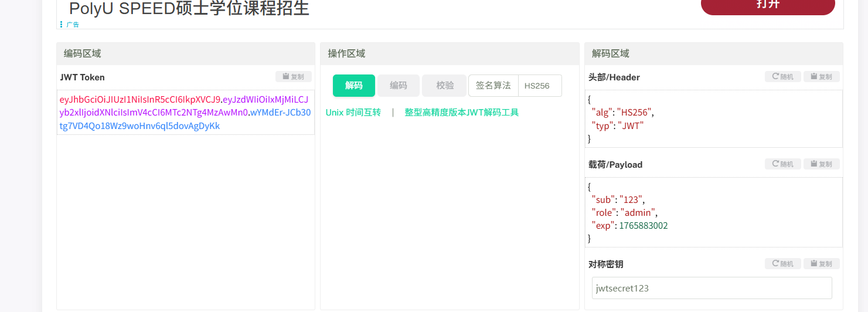The width and height of the screenshot is (868, 312).
Task: Copy the 对称密钥 secret key
Action: pyautogui.click(x=821, y=264)
